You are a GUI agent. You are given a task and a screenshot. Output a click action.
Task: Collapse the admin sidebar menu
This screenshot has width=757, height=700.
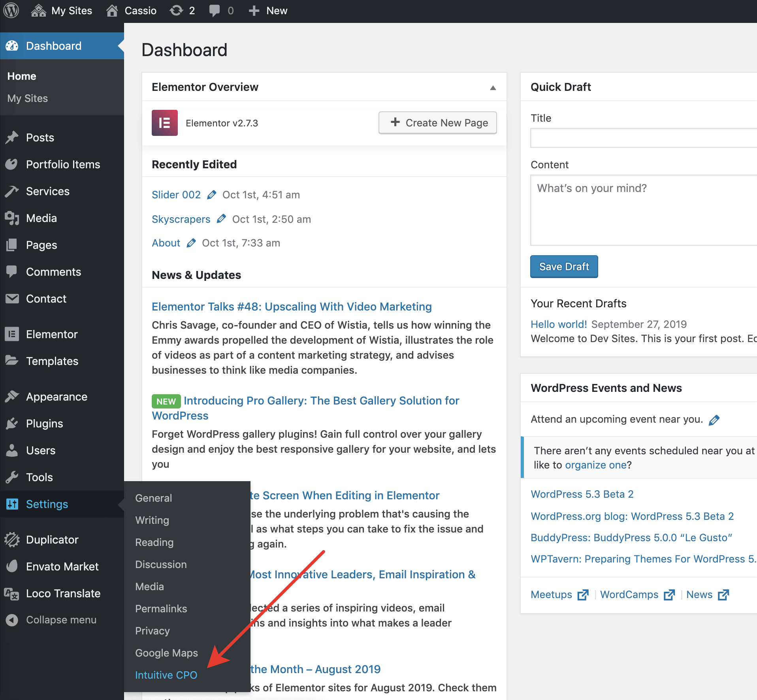coord(61,620)
